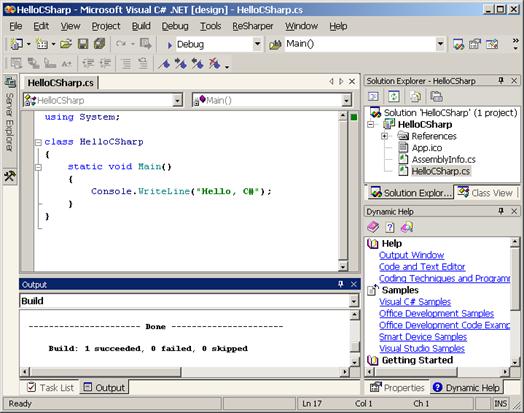Collapse the class HelloCSharp code outline

click(38, 142)
